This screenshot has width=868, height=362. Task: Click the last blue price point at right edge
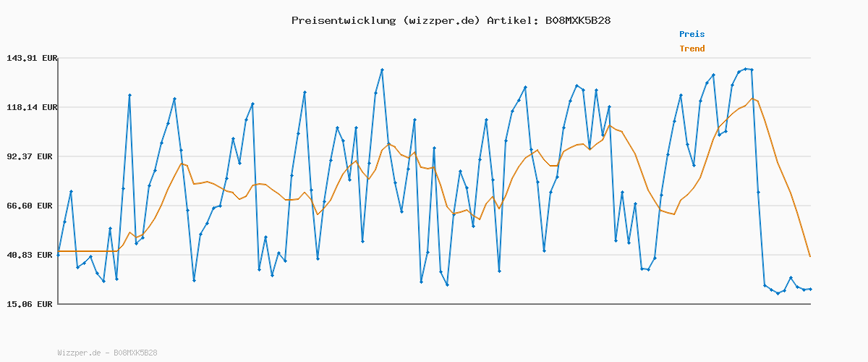point(810,289)
